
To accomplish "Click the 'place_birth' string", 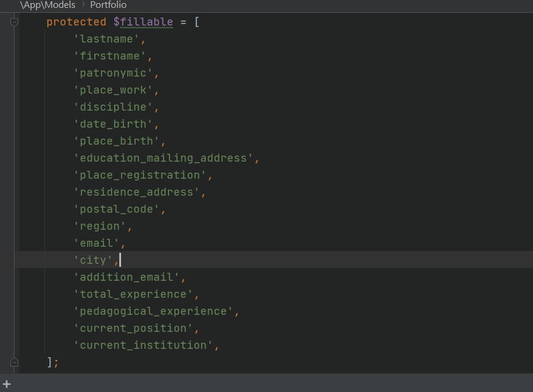I will coord(116,141).
